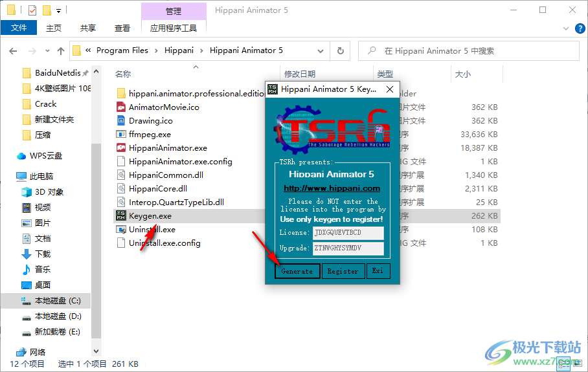Select the Keygen.exe file icon

click(x=121, y=216)
